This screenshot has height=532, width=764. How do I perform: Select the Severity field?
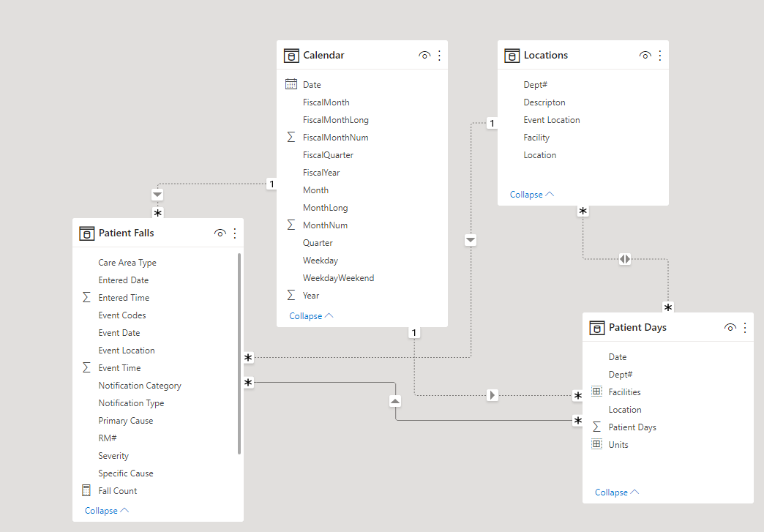(x=113, y=455)
